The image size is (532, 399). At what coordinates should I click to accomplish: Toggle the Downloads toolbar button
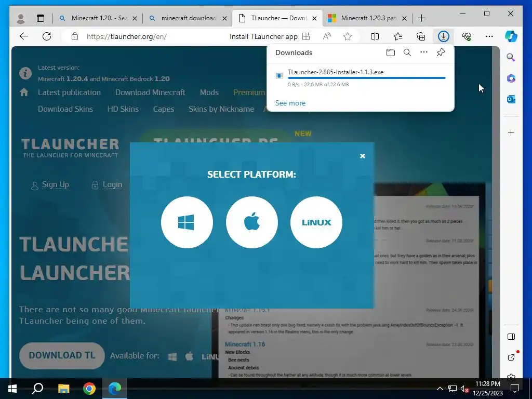click(x=444, y=36)
